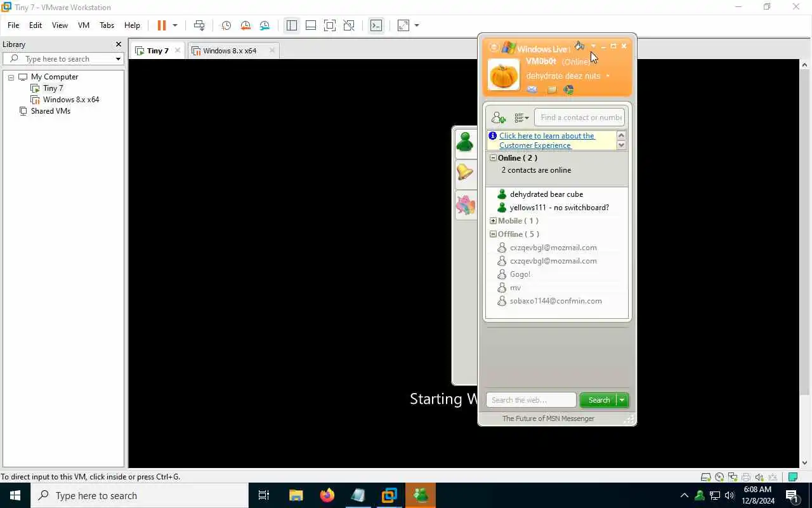Suspend the VM with the orange pause button
Screen dimensions: 812x508
point(162,25)
